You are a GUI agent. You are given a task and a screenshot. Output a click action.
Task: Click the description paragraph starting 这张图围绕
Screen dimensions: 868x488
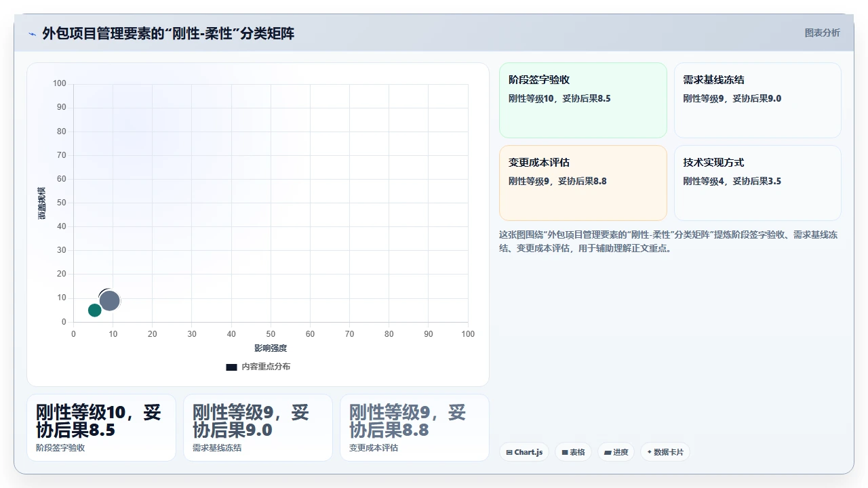(x=669, y=241)
